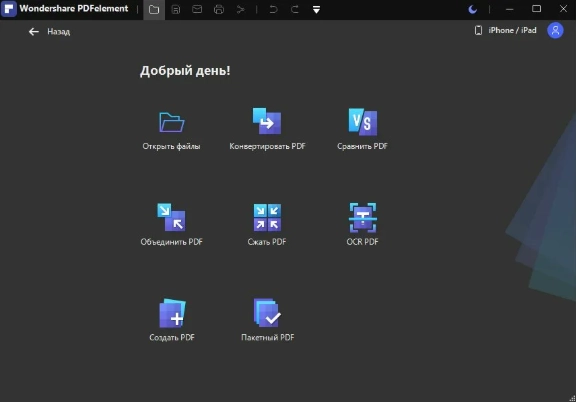Click the Print icon in title bar
This screenshot has height=402, width=576.
coord(219,10)
